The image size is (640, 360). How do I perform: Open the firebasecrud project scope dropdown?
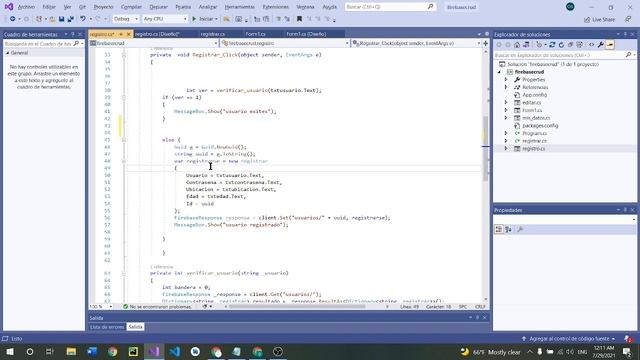pos(154,43)
